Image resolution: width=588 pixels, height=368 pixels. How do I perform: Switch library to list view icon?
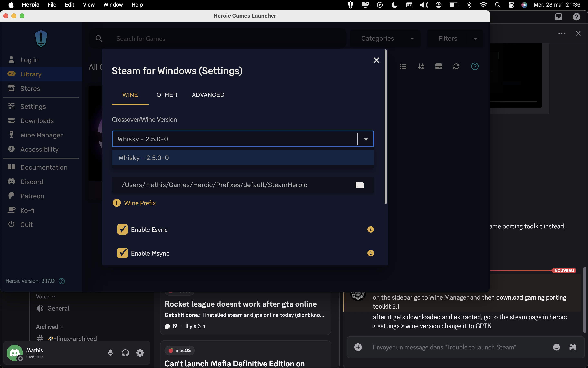(403, 66)
